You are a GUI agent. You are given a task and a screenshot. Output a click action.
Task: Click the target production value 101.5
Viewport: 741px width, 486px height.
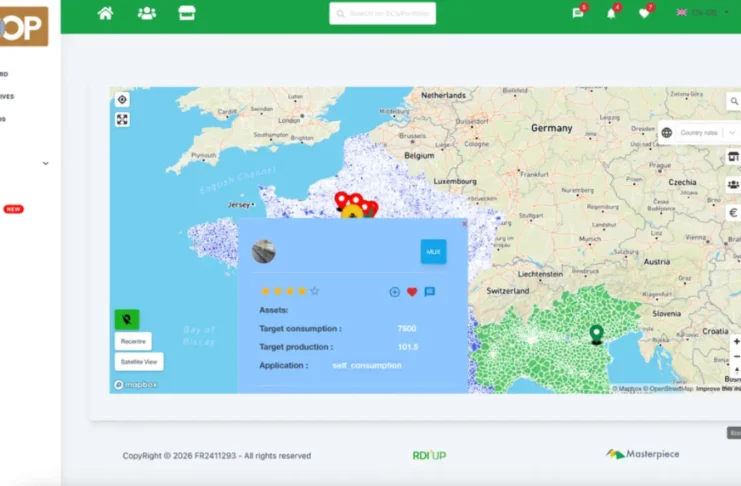pyautogui.click(x=408, y=347)
